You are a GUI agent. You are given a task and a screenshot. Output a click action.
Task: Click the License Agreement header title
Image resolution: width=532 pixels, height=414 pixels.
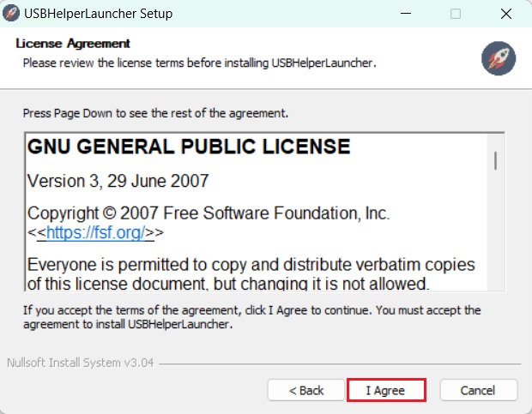(73, 44)
